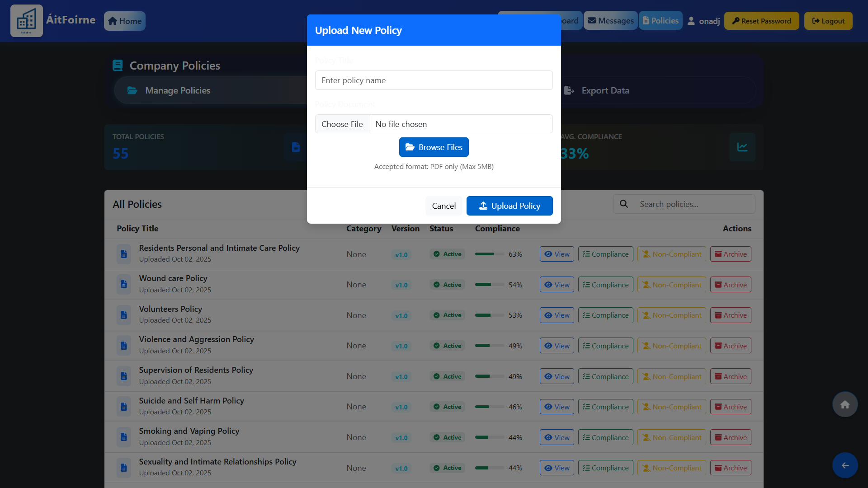Click the onadj user profile

coord(703,21)
